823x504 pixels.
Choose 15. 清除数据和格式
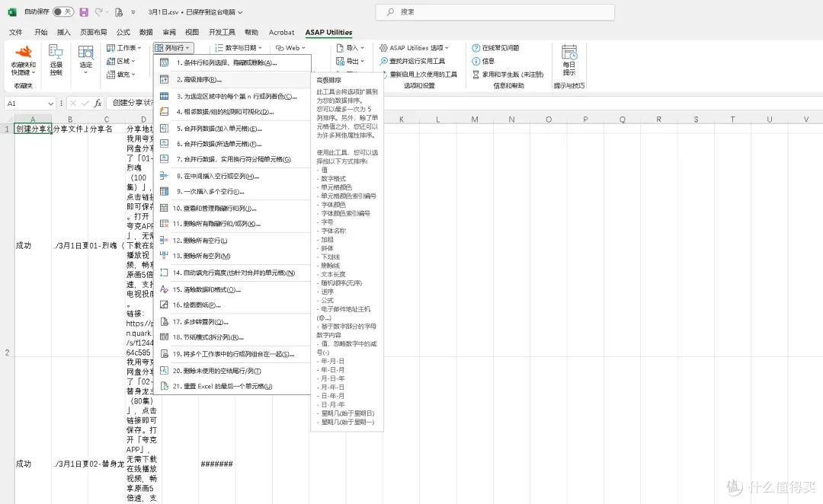click(x=232, y=289)
